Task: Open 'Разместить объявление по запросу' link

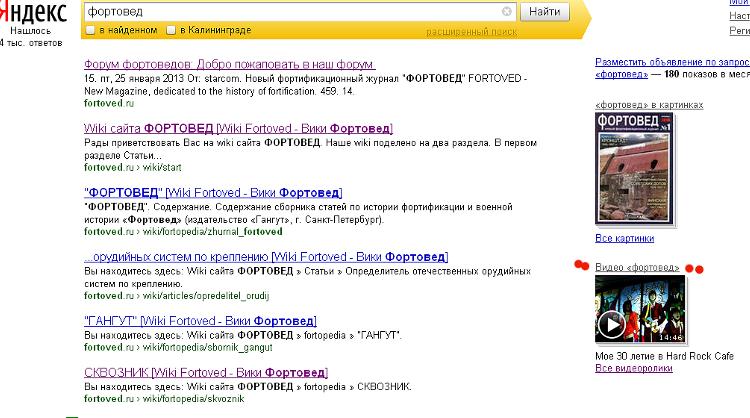Action: click(x=673, y=62)
